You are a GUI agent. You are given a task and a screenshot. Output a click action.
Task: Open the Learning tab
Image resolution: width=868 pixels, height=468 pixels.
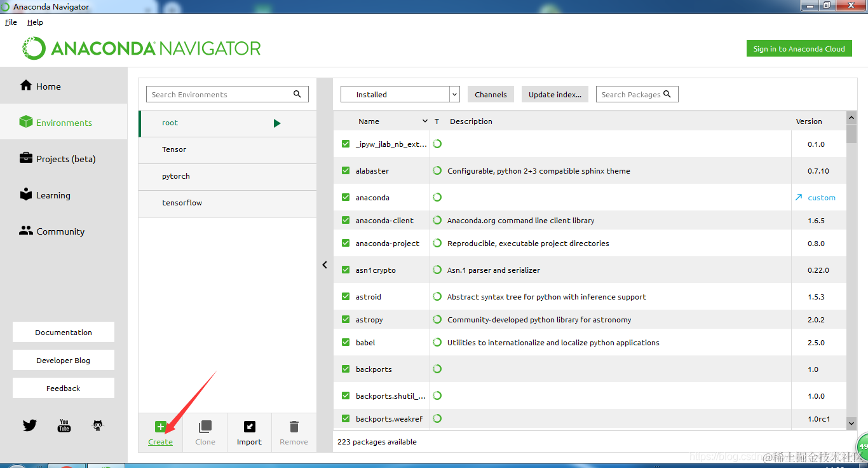tap(64, 195)
